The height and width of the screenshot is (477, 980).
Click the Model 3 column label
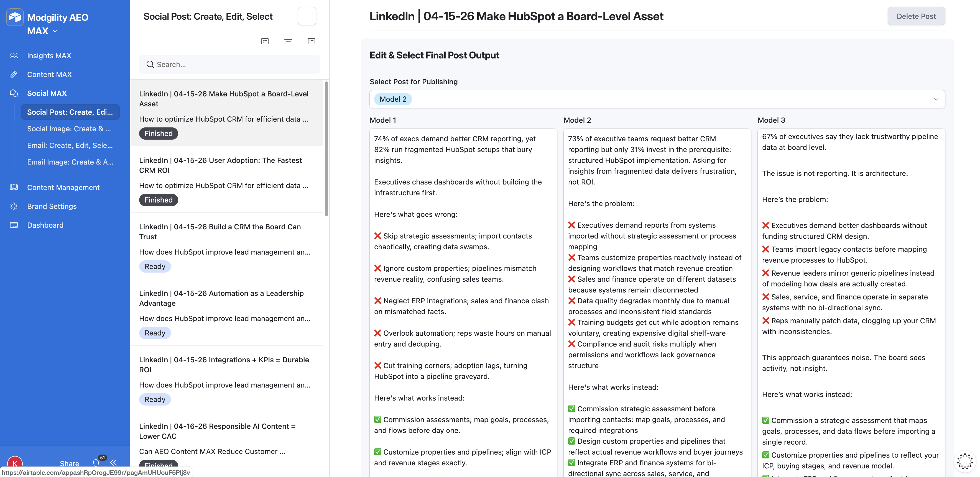(772, 120)
